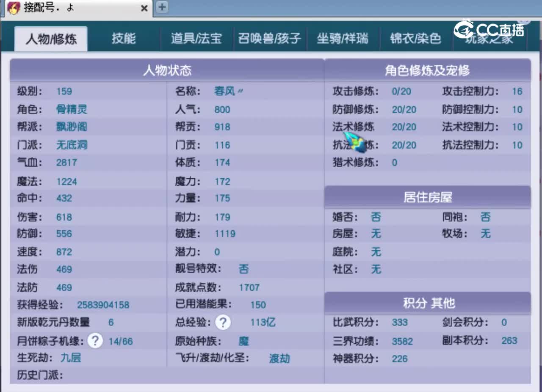
Task: Click the 靓号特效 value 否
Action: coord(244,269)
